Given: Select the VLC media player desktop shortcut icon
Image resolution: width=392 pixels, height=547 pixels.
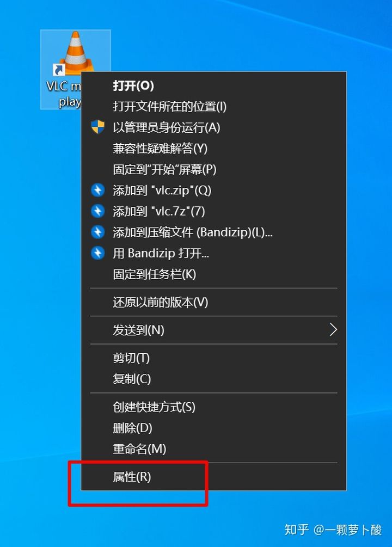Looking at the screenshot, I should click(75, 52).
